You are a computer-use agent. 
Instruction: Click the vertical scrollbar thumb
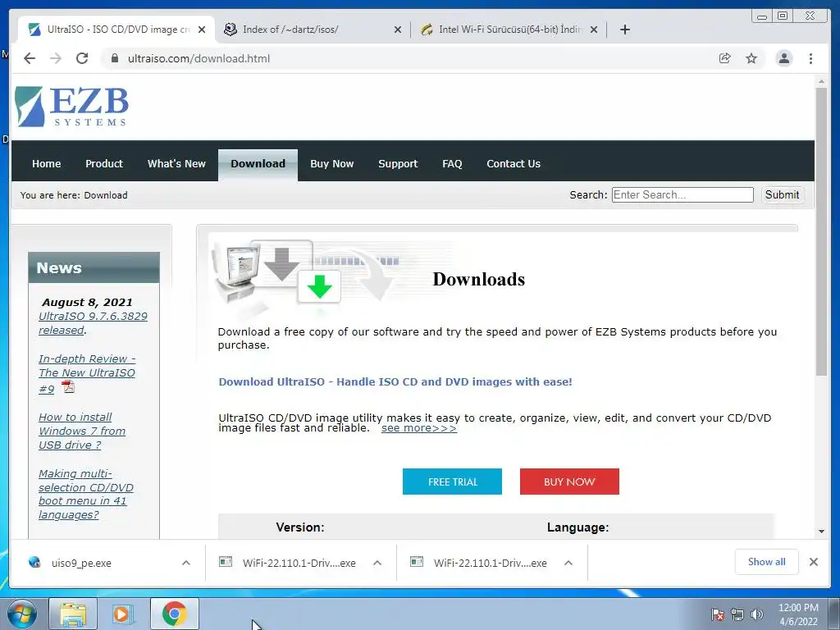coord(821,231)
